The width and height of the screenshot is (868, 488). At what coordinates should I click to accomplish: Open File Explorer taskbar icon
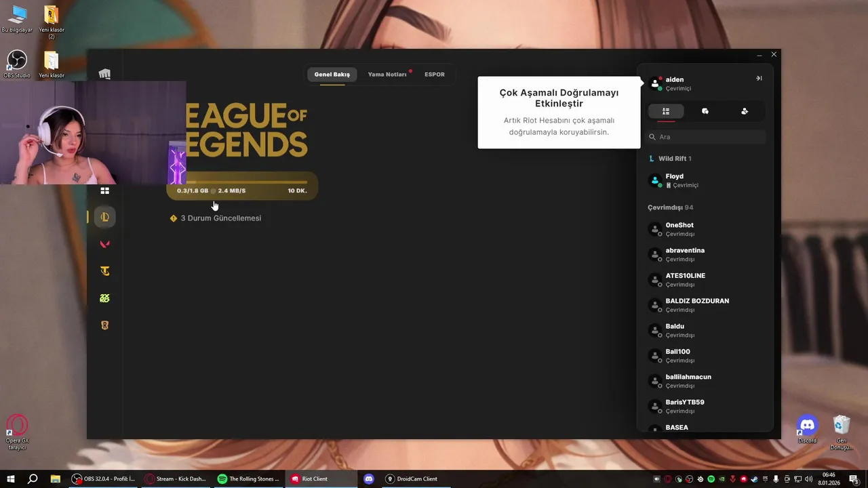pyautogui.click(x=55, y=479)
